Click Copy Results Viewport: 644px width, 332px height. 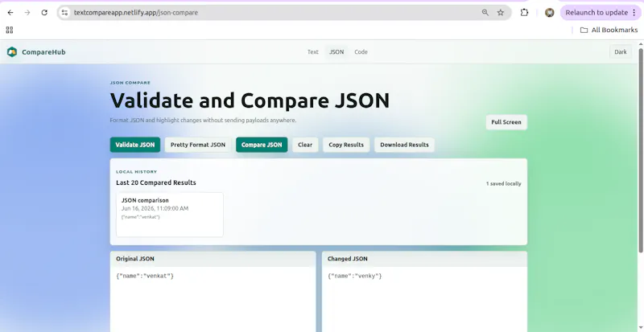click(346, 145)
